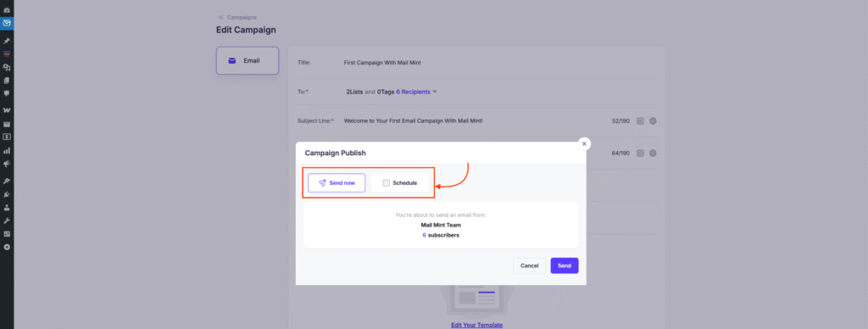Click the square icon beside the 64/190 counter

pyautogui.click(x=640, y=153)
